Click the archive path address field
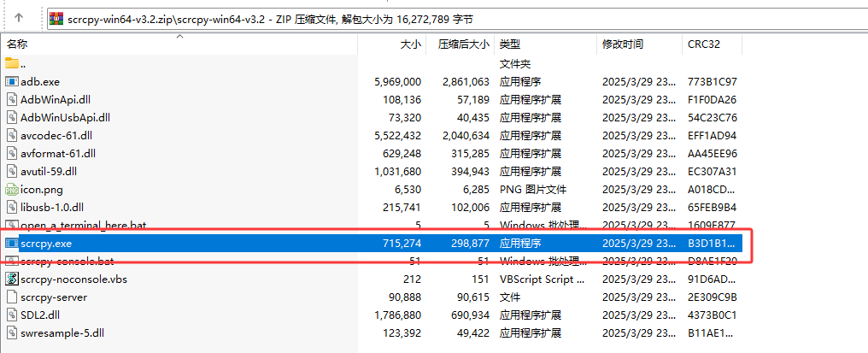Screen dimensions: 868x353 click(457, 19)
